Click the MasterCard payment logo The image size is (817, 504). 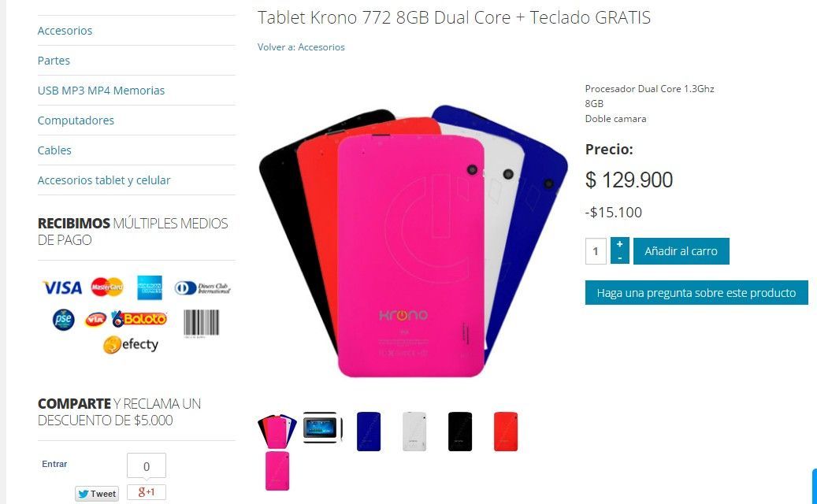click(107, 287)
